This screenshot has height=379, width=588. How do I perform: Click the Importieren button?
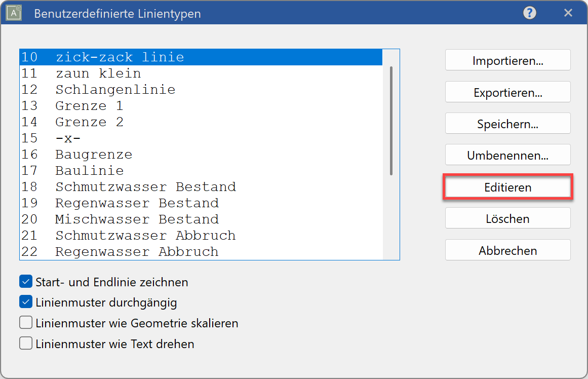tap(507, 60)
